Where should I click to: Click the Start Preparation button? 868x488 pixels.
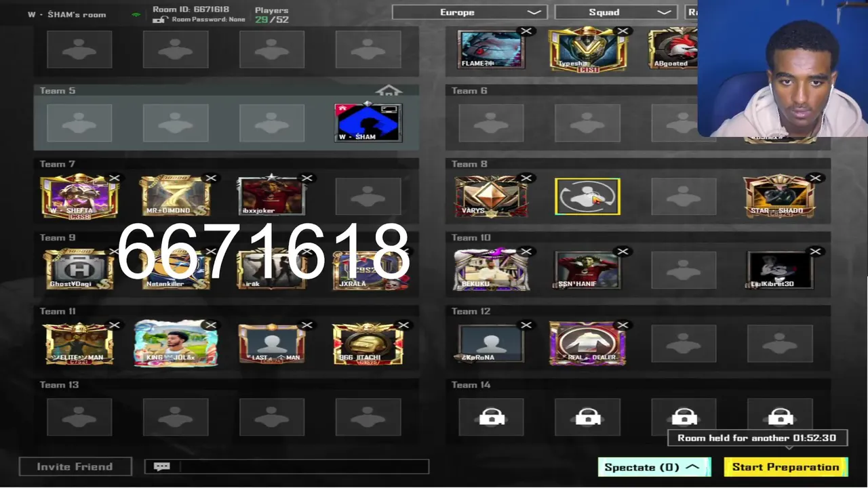(x=786, y=467)
